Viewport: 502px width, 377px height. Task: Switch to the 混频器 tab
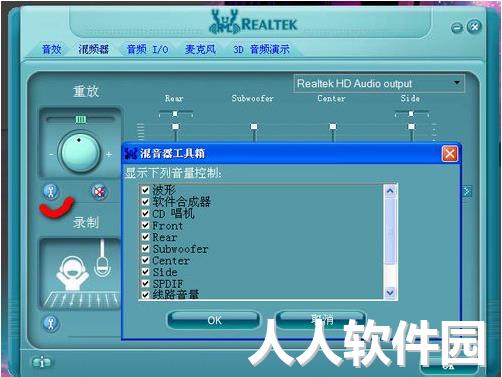pyautogui.click(x=94, y=50)
